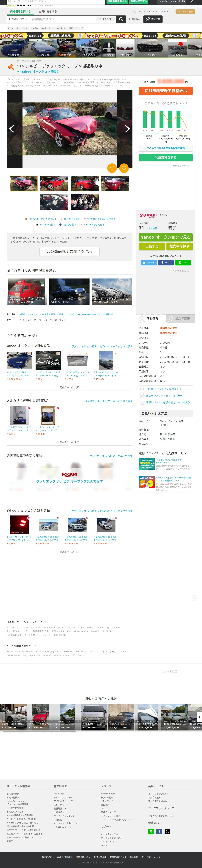The width and height of the screenshot is (202, 868).
Task: Show the next car photo with the right arrow
Action: coord(127,129)
